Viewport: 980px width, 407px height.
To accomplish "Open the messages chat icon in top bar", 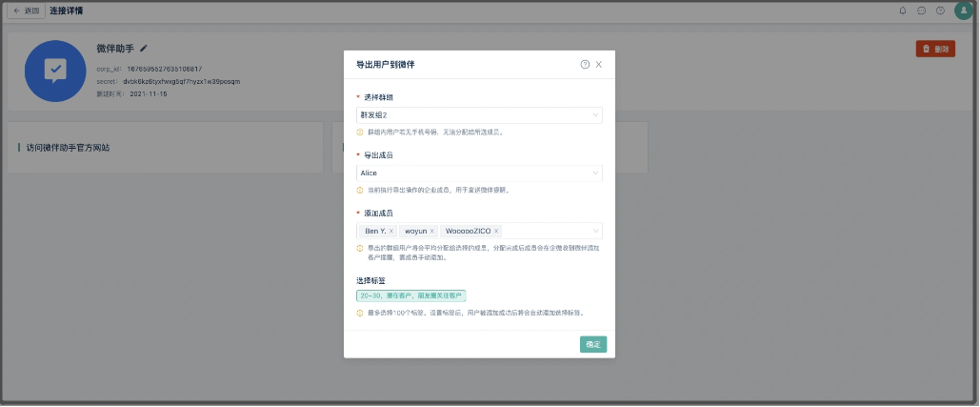I will point(921,10).
